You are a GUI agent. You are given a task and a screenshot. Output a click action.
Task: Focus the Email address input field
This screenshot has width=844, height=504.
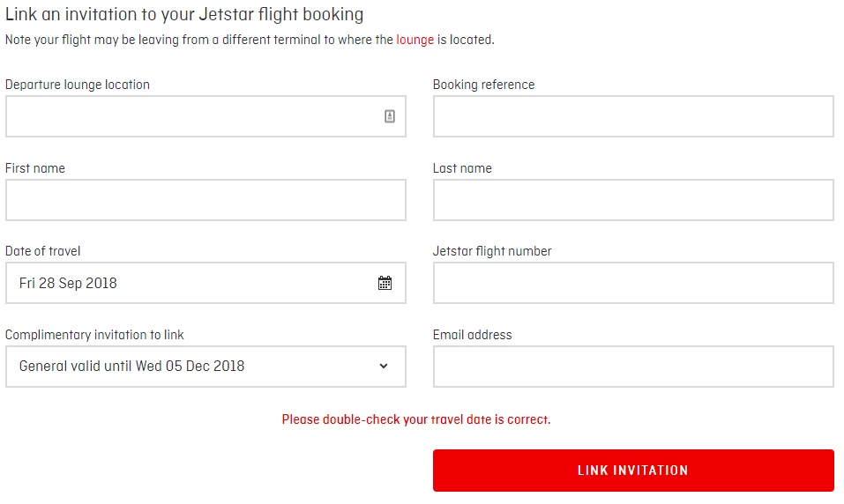[633, 367]
